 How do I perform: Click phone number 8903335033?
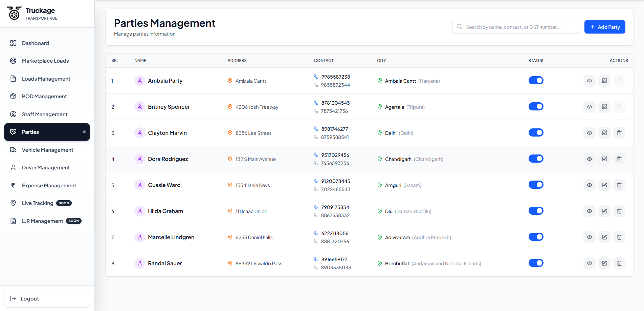pos(336,268)
